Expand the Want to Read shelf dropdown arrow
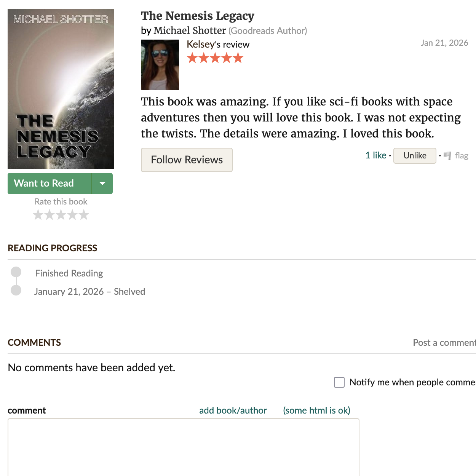Image resolution: width=476 pixels, height=476 pixels. pyautogui.click(x=102, y=184)
